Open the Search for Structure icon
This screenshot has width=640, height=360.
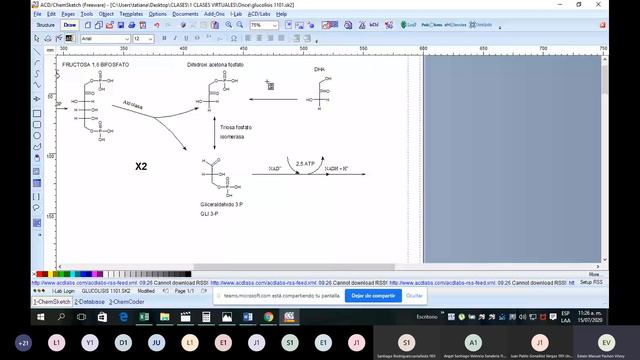(x=348, y=25)
